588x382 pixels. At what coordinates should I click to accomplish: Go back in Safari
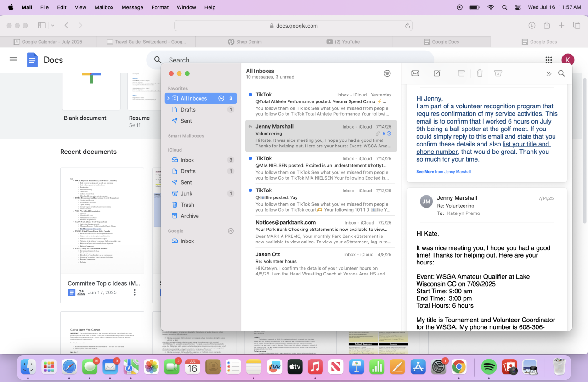67,26
